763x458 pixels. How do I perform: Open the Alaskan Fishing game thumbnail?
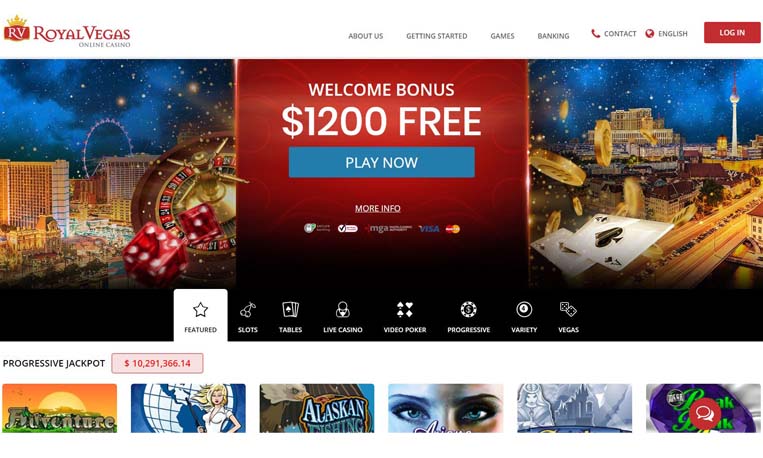click(317, 408)
